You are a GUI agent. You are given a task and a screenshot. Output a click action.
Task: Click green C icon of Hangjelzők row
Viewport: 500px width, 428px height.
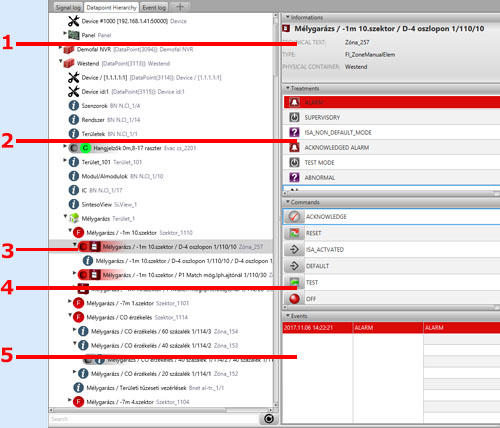85,148
